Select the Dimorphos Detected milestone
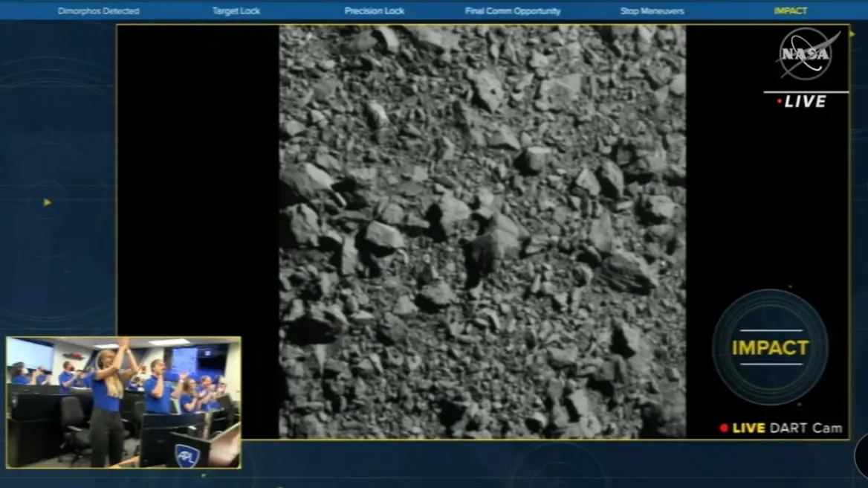 click(x=98, y=11)
